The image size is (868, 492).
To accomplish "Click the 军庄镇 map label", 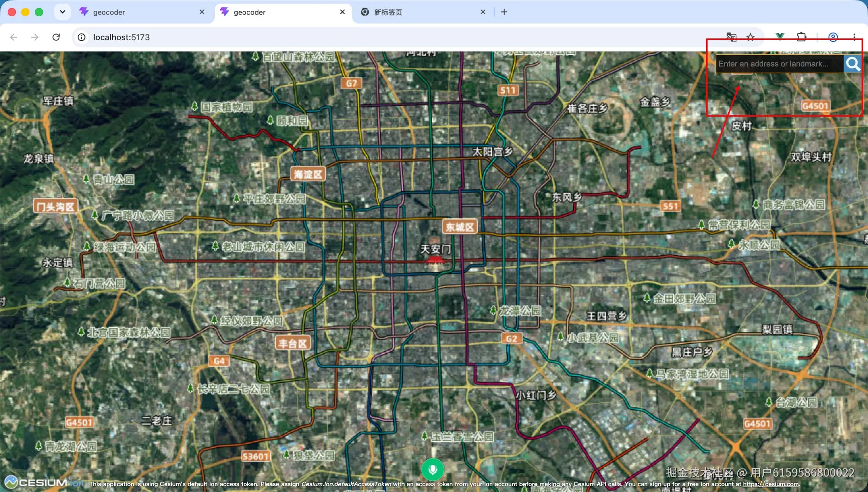I will pyautogui.click(x=58, y=101).
